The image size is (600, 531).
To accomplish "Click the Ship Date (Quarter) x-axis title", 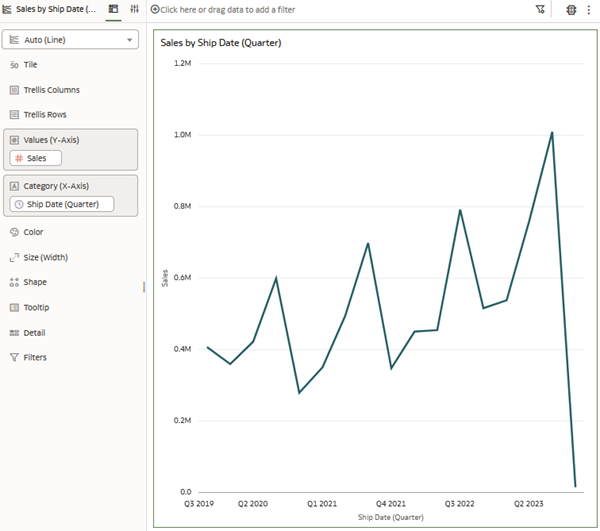I will (x=391, y=517).
